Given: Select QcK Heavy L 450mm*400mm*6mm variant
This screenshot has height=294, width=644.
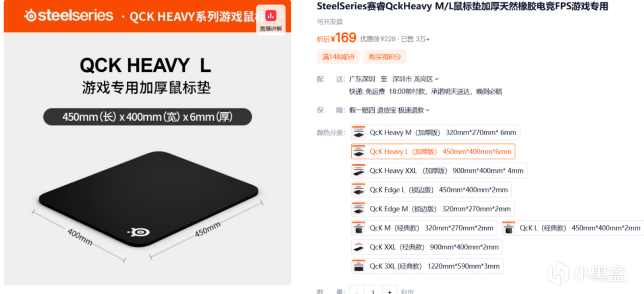Looking at the screenshot, I should pos(433,152).
